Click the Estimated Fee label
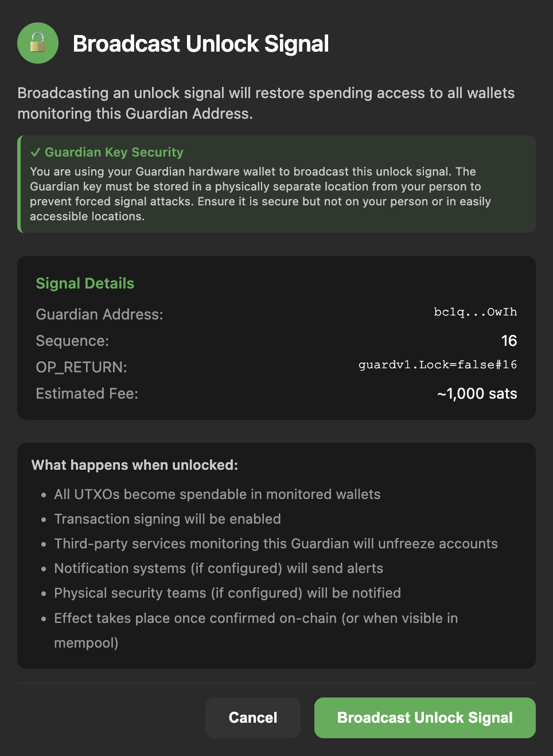 click(87, 393)
